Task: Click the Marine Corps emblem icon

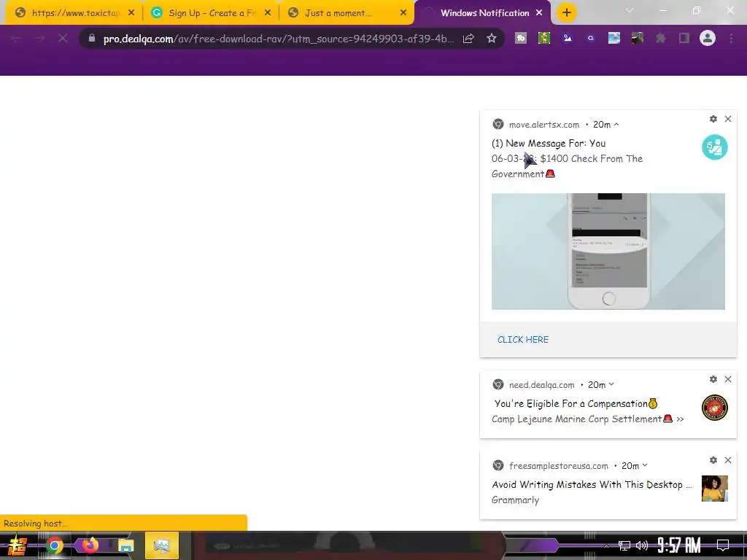Action: 715,408
